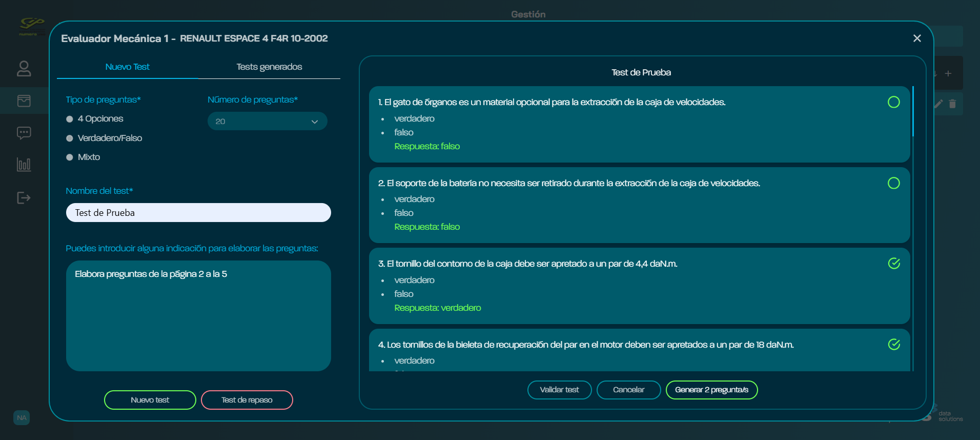
Task: Uncheck the validated mark on question 3
Action: coord(893,264)
